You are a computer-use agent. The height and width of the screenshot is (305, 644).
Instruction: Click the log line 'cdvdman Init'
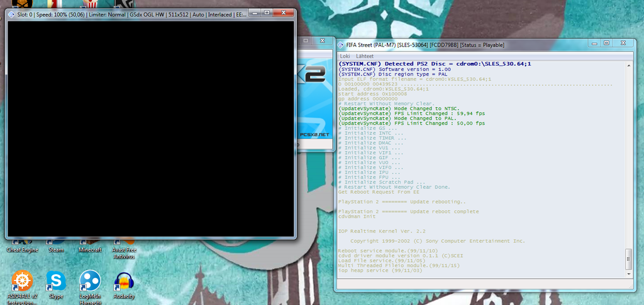(x=357, y=216)
